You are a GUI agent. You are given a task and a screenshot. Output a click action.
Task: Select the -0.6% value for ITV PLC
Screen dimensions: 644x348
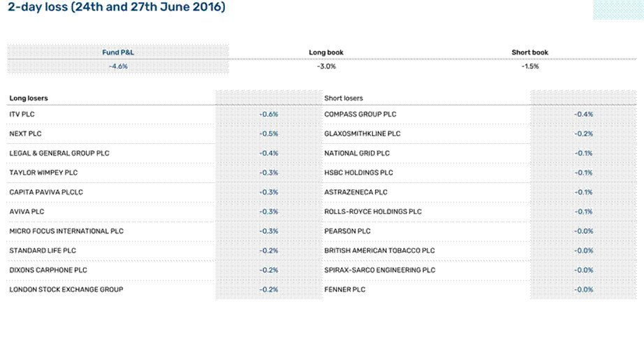(x=269, y=114)
